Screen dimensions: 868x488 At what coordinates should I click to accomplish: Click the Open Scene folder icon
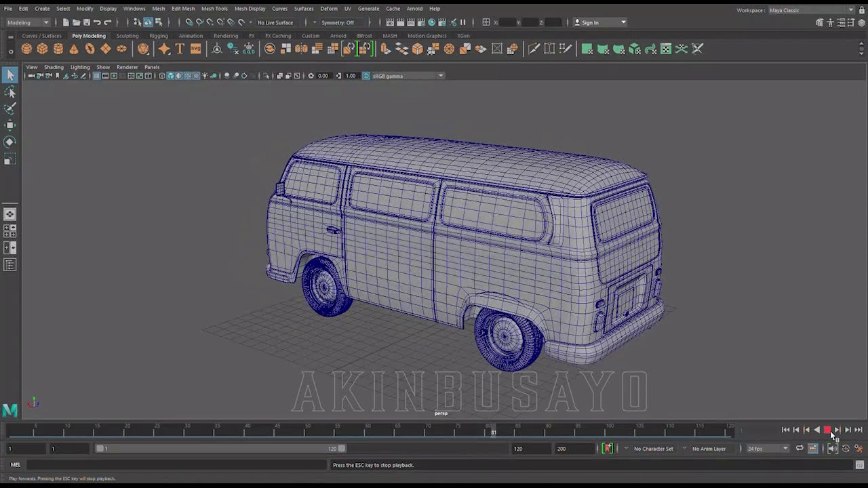(76, 22)
